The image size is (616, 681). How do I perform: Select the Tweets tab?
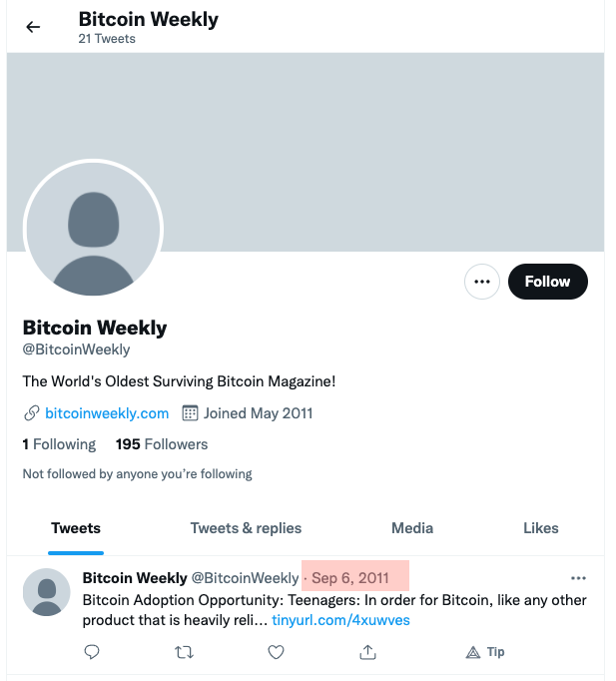[x=76, y=528]
